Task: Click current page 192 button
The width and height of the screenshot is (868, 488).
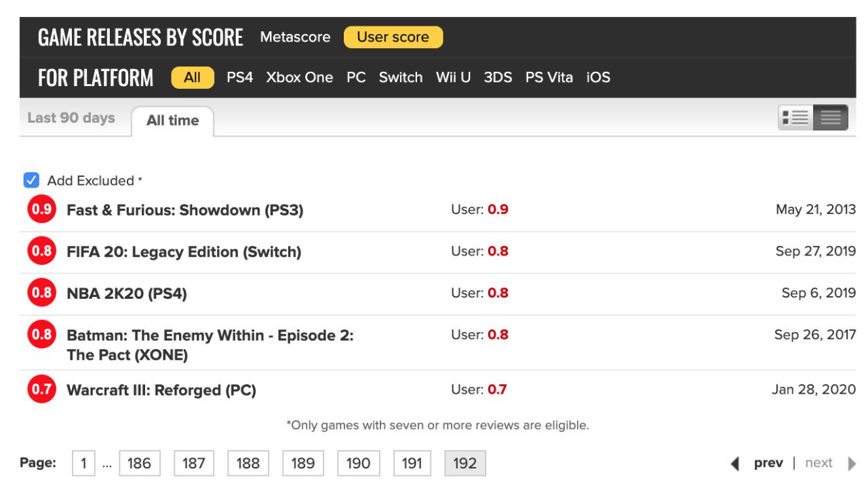Action: pyautogui.click(x=465, y=464)
